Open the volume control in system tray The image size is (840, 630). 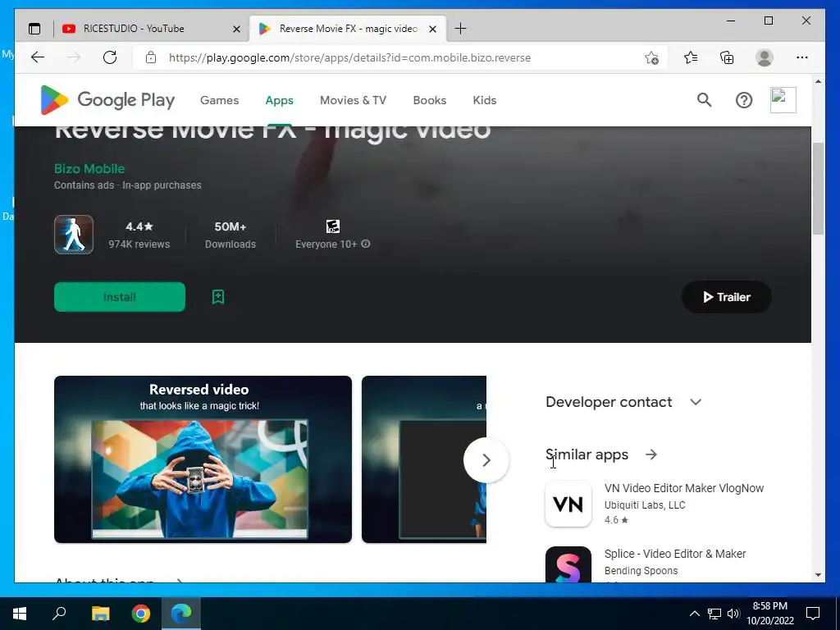click(733, 614)
